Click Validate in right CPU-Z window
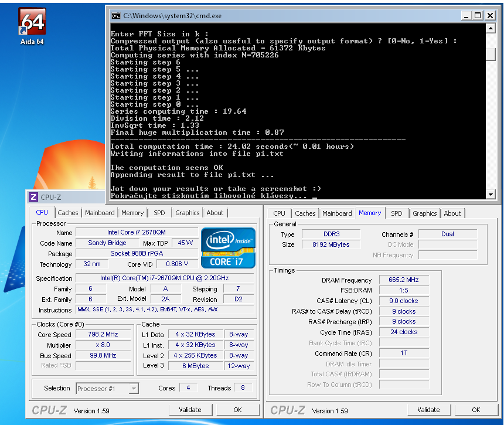This screenshot has height=425, width=504. click(x=428, y=410)
